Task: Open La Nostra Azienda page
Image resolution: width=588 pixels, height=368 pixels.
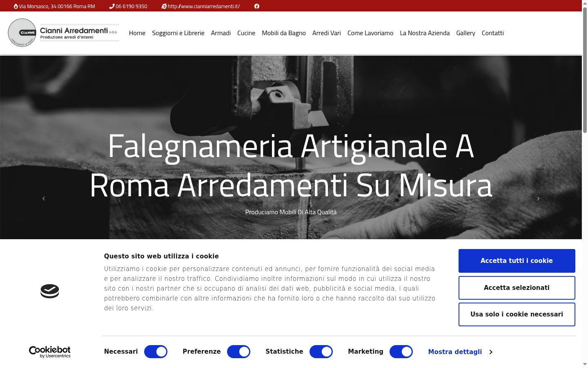Action: coord(425,33)
